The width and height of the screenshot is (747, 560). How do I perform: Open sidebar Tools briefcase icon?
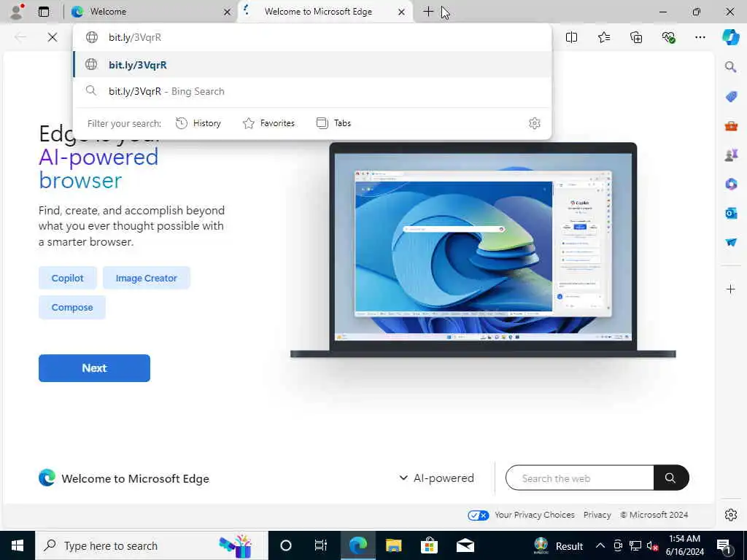click(731, 125)
